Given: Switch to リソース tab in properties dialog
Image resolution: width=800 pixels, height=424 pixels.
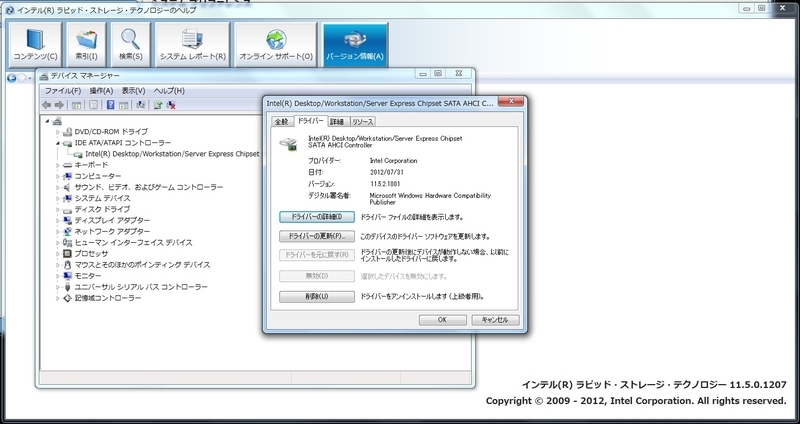Looking at the screenshot, I should click(363, 122).
